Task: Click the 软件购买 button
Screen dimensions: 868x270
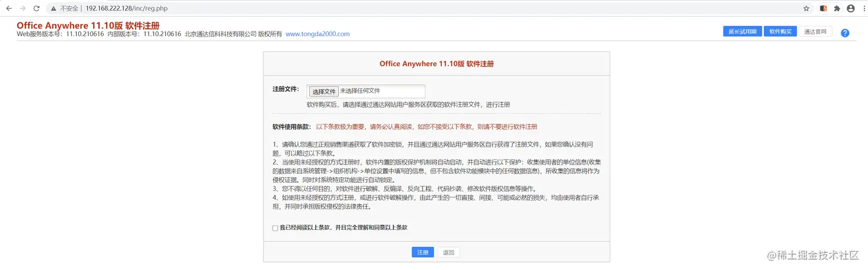Action: point(780,32)
